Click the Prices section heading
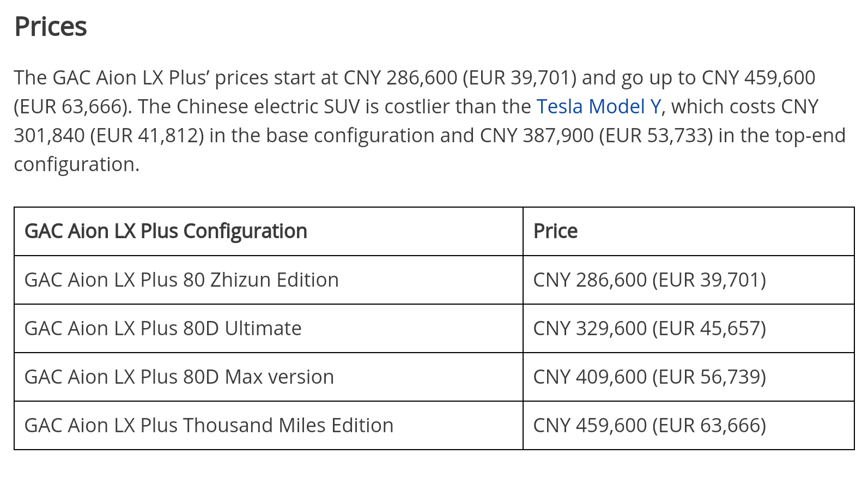868x478 pixels. (x=51, y=27)
